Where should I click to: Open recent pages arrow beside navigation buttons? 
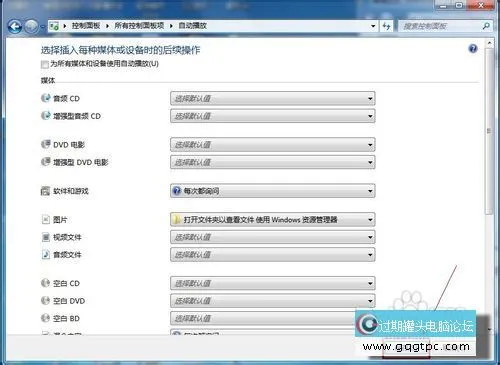(x=43, y=26)
